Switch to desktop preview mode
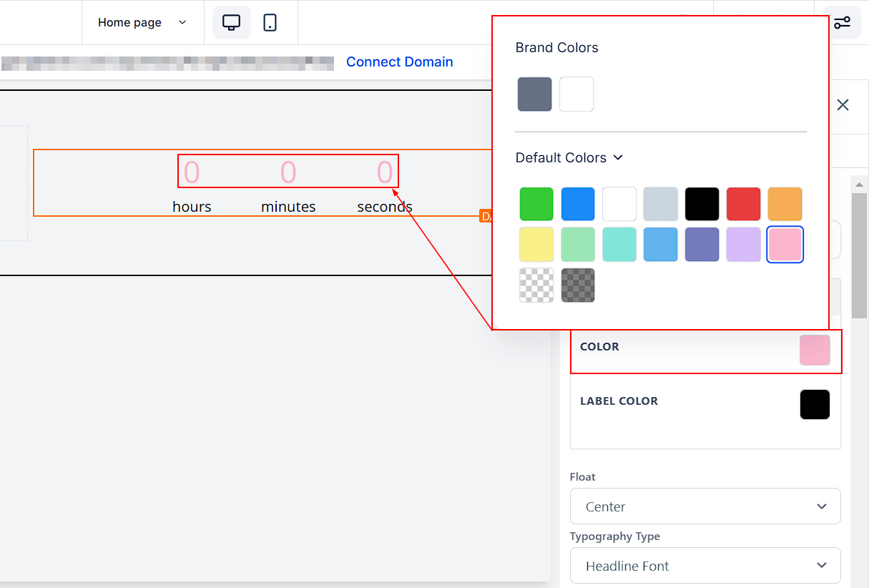The height and width of the screenshot is (588, 869). 232,22
